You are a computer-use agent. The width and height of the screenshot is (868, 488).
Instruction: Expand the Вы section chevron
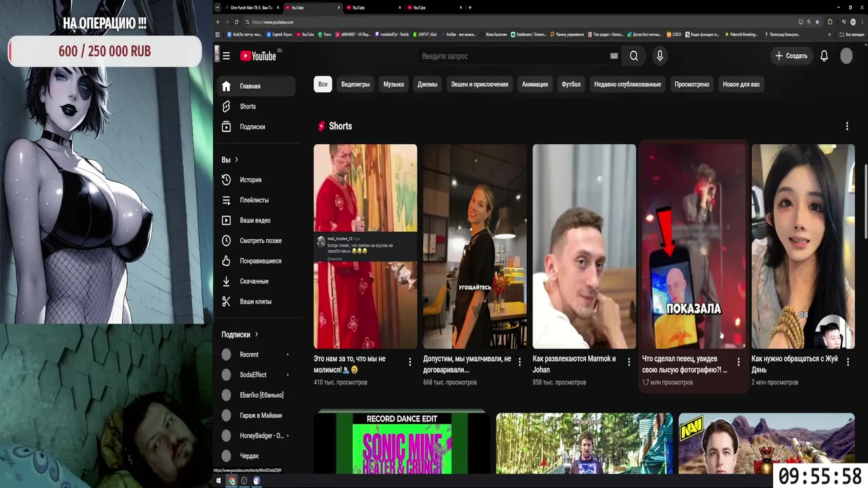coord(236,160)
